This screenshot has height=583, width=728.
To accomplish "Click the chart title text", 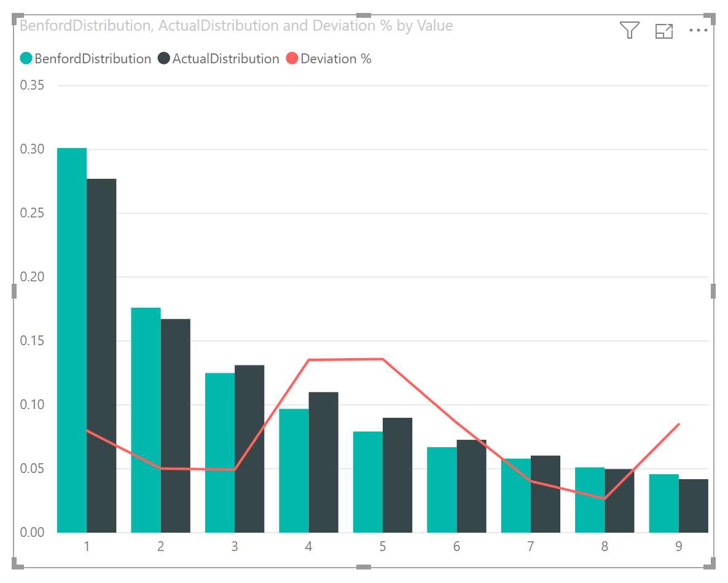I will 237,26.
